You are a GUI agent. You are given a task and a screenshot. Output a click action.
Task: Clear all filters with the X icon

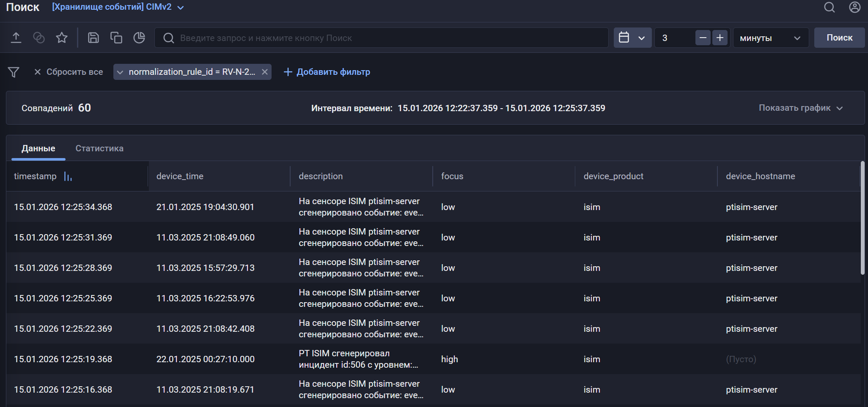pos(38,72)
